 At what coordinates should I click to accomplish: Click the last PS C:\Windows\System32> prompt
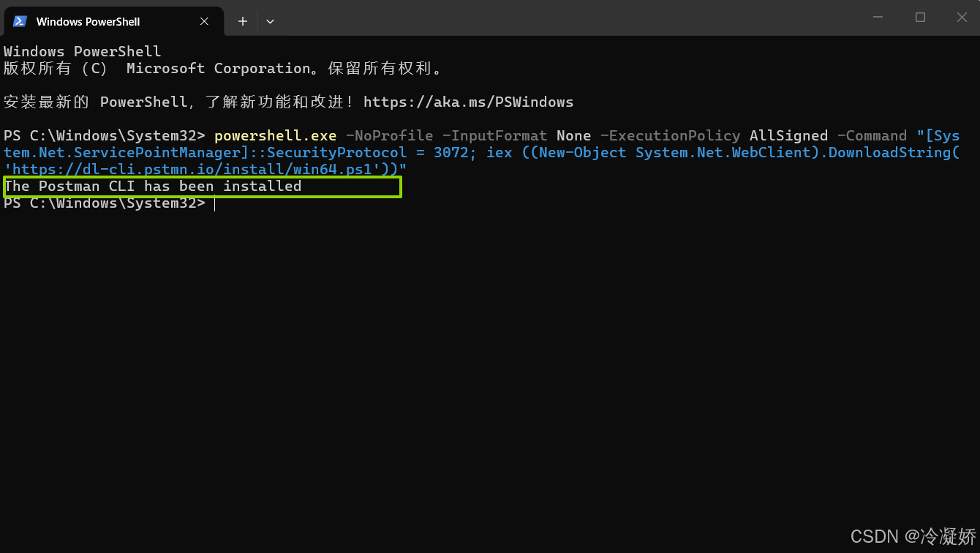click(x=105, y=203)
